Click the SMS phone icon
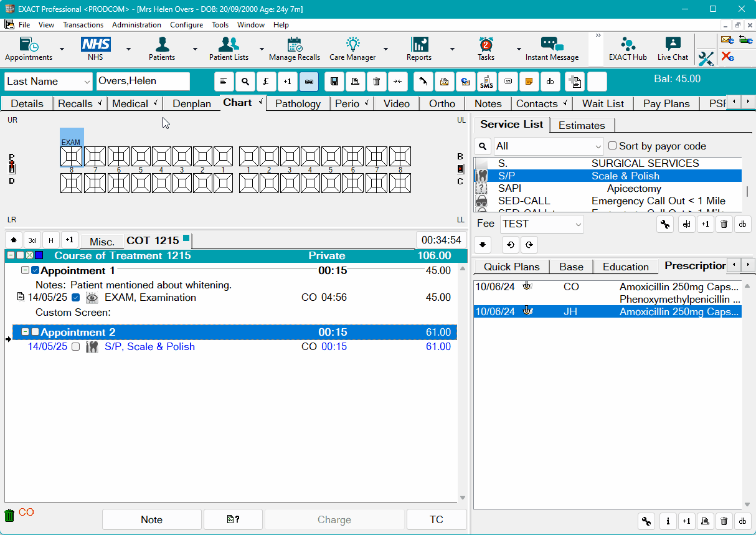 pyautogui.click(x=486, y=82)
